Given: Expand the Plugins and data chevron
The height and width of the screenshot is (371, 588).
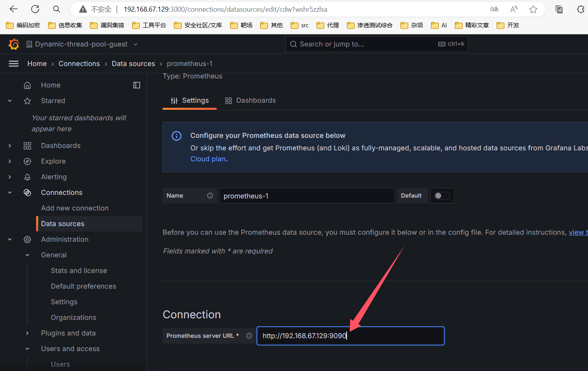Looking at the screenshot, I should tap(27, 333).
